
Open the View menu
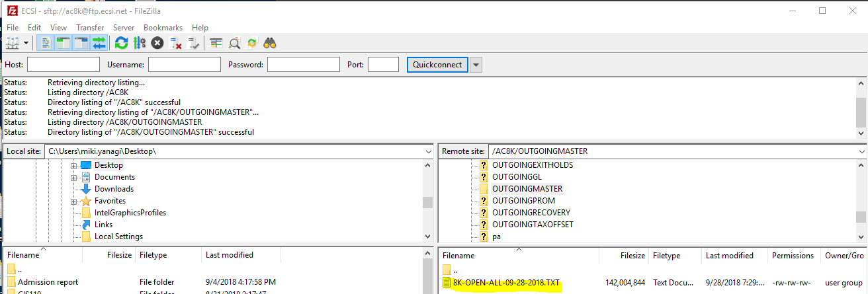coord(58,28)
